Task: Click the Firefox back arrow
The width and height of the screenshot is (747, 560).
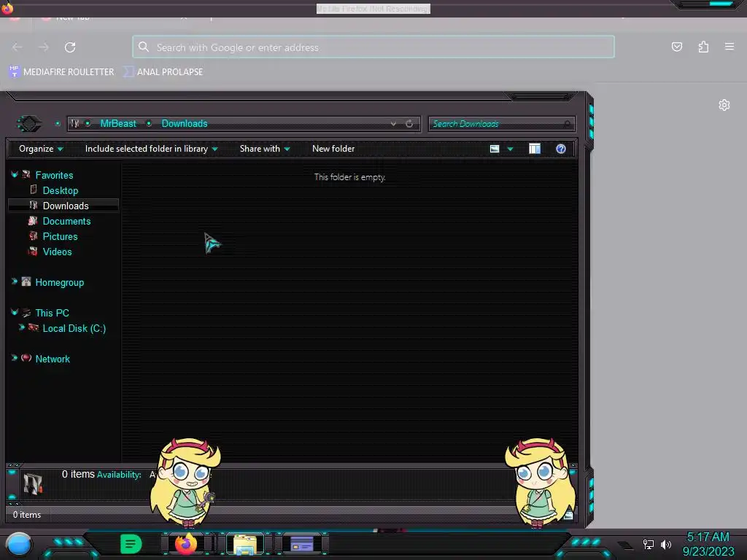Action: point(18,47)
